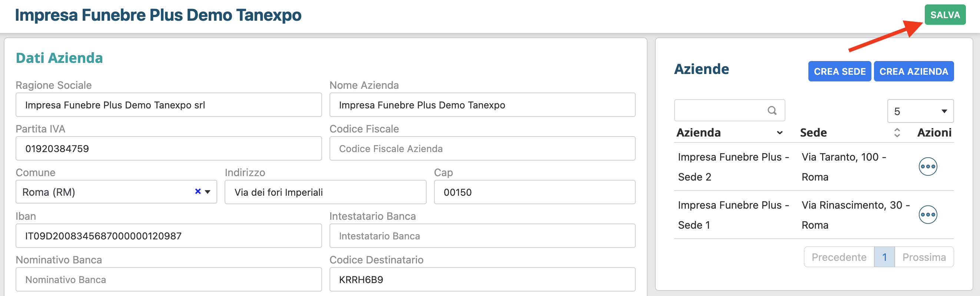This screenshot has width=980, height=296.
Task: Focus the Intestatario Banca field
Action: [x=482, y=236]
